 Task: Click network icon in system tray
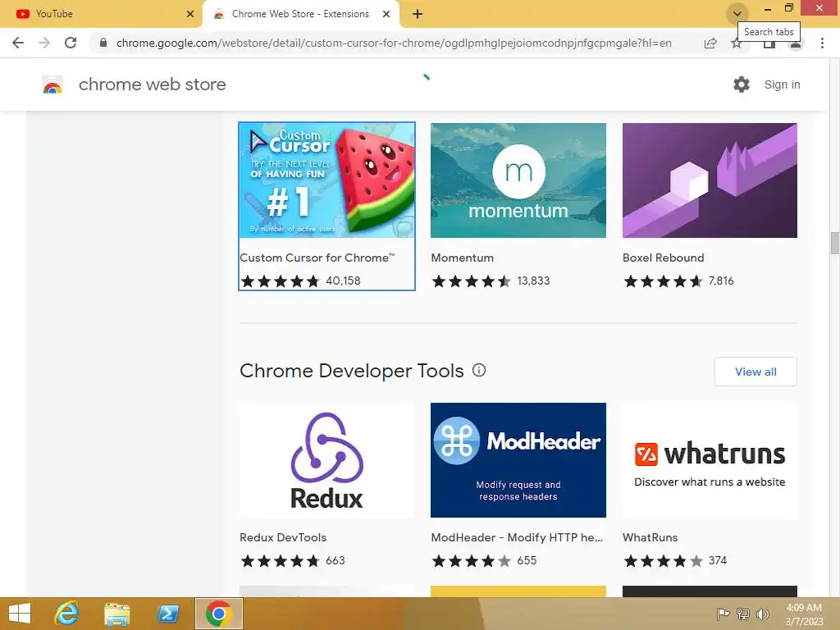click(743, 614)
